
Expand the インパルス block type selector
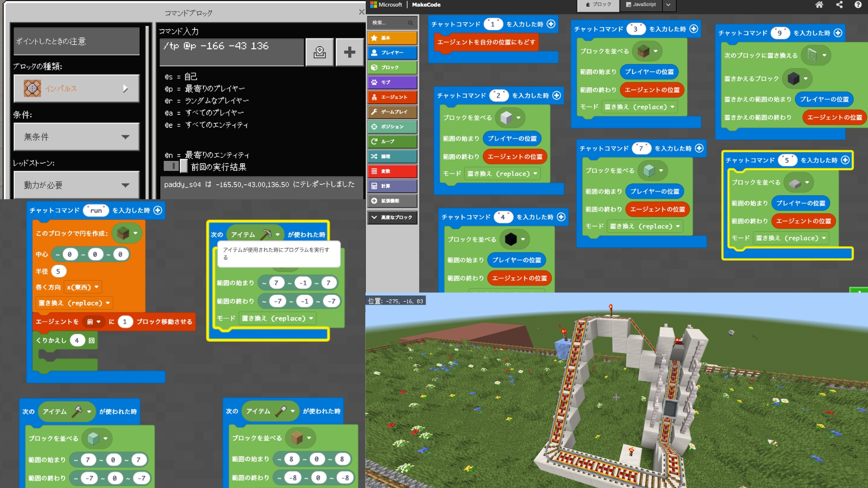click(x=76, y=89)
